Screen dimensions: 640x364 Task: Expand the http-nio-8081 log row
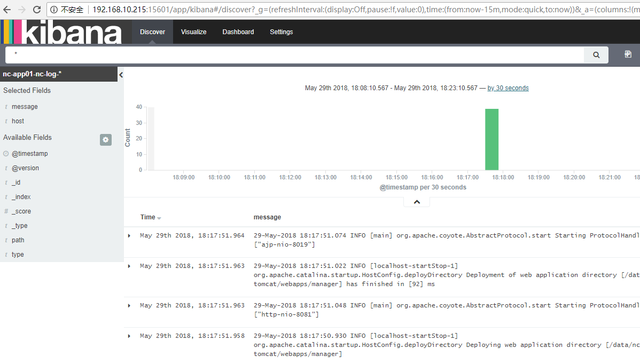[129, 306]
